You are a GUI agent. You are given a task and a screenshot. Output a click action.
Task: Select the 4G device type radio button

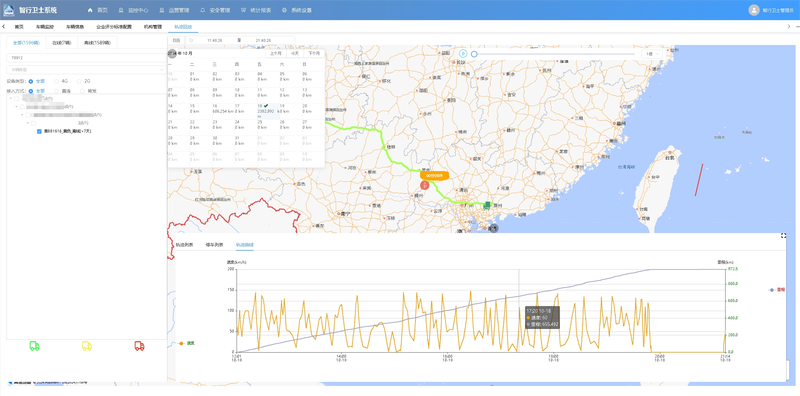pos(57,81)
